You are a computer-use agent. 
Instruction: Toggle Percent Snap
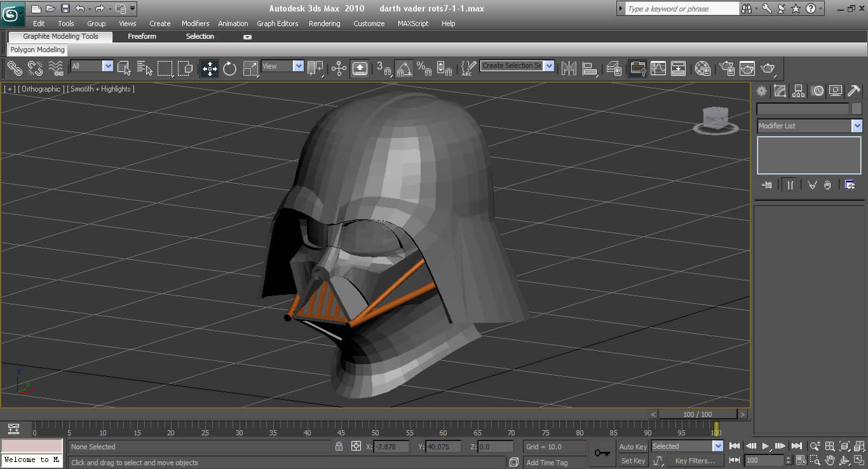click(424, 68)
